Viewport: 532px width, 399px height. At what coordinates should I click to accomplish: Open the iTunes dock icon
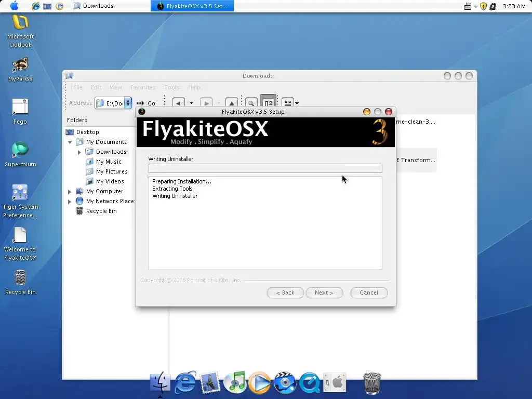tap(235, 382)
